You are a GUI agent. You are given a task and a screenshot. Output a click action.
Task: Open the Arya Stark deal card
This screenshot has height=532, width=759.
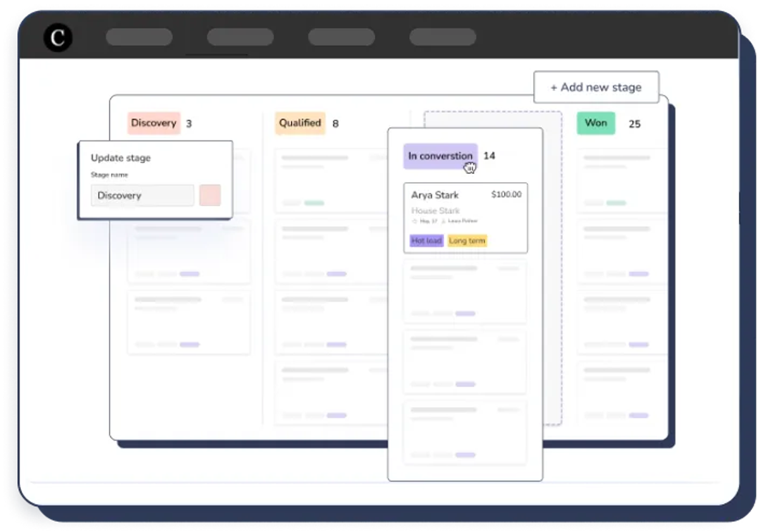tap(466, 218)
